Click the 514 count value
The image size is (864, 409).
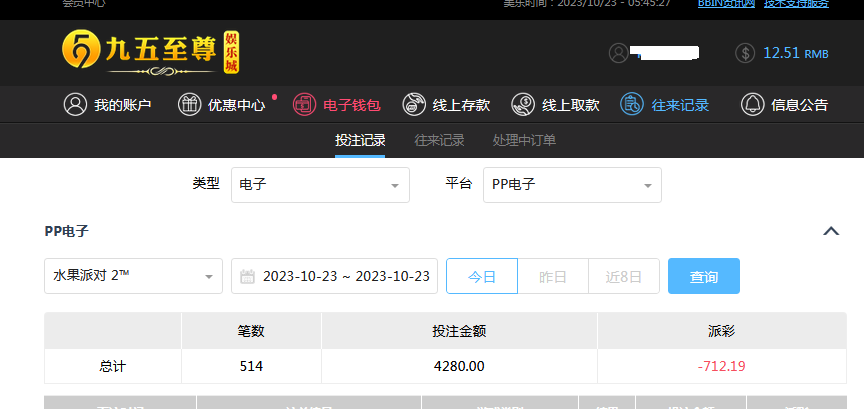click(251, 366)
